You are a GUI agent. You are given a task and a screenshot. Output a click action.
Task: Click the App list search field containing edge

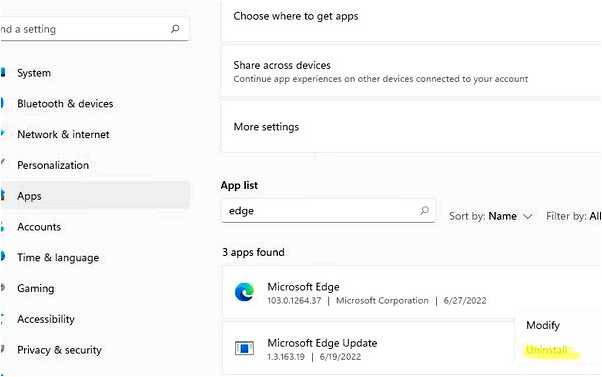[328, 210]
